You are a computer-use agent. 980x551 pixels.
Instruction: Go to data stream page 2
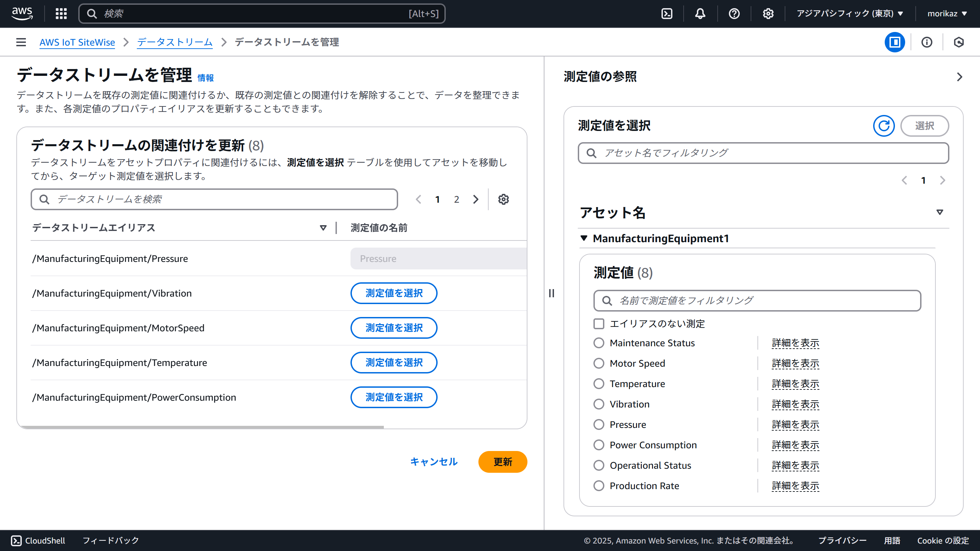tap(457, 199)
